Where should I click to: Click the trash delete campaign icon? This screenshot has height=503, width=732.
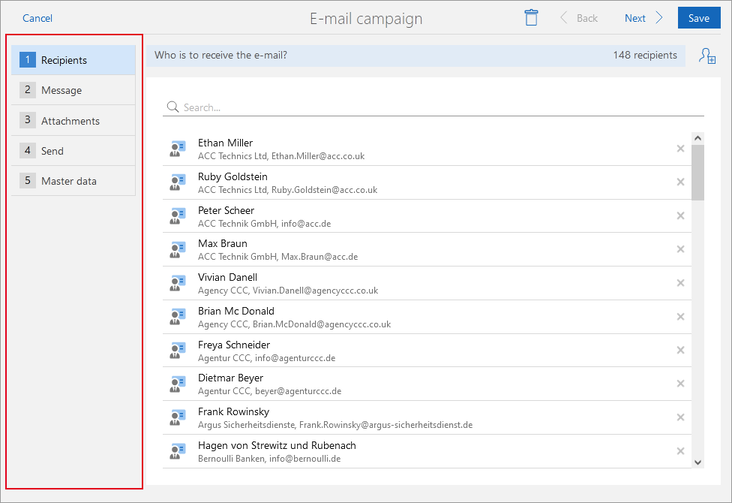click(x=531, y=18)
